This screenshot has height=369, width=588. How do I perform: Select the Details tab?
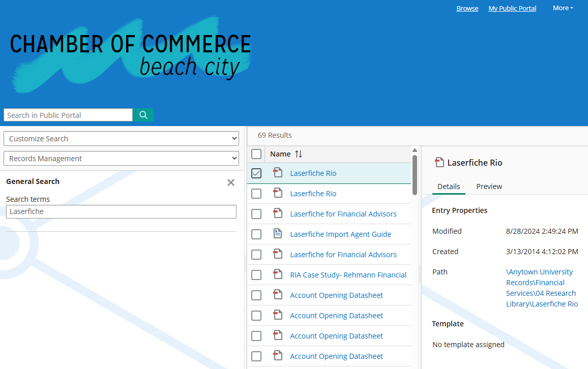coord(449,187)
